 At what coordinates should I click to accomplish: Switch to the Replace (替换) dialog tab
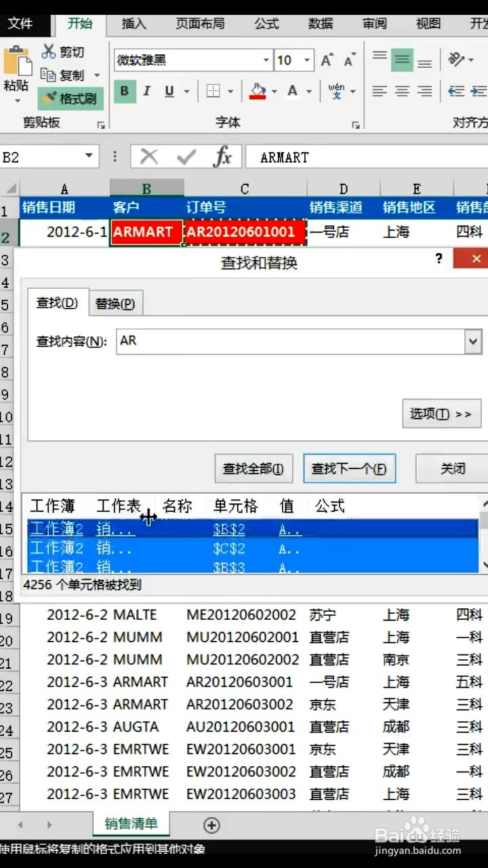115,304
